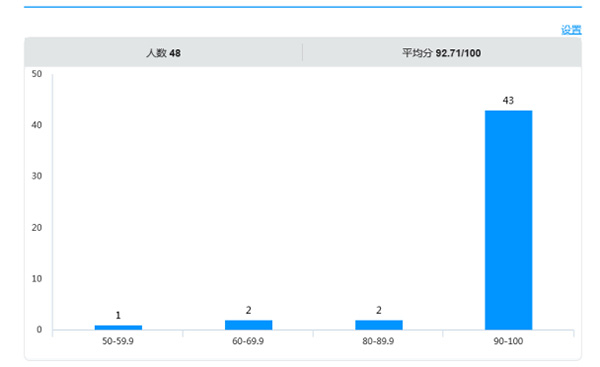600x367 pixels.
Task: Click the y-axis tick label 10
Action: pyautogui.click(x=37, y=279)
